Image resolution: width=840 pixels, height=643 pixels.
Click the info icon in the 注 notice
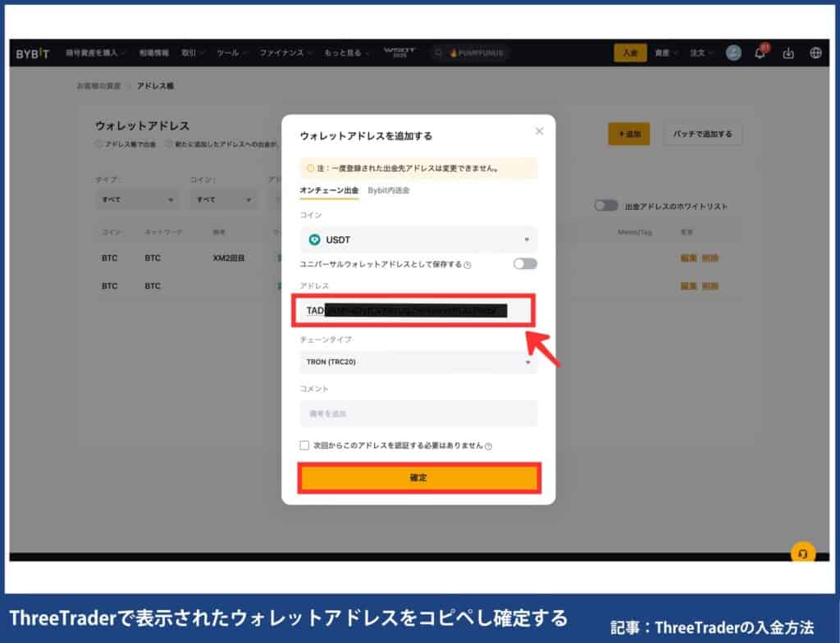309,168
